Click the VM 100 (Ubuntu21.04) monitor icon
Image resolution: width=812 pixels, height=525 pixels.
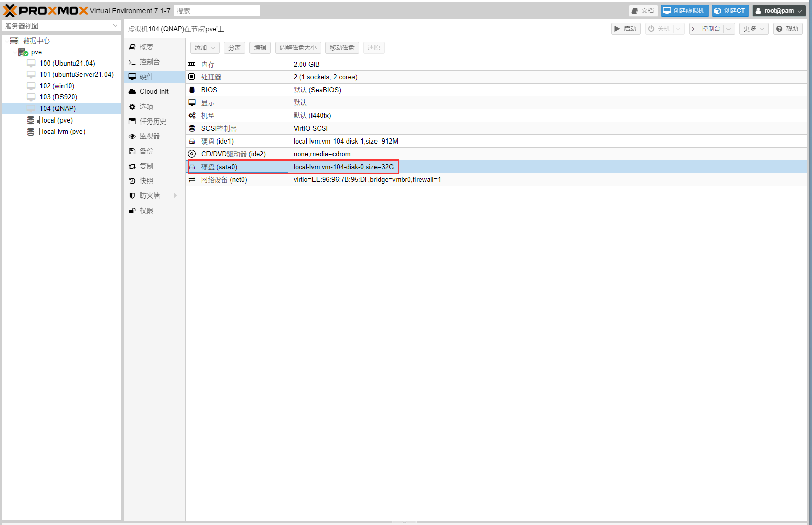pyautogui.click(x=31, y=64)
